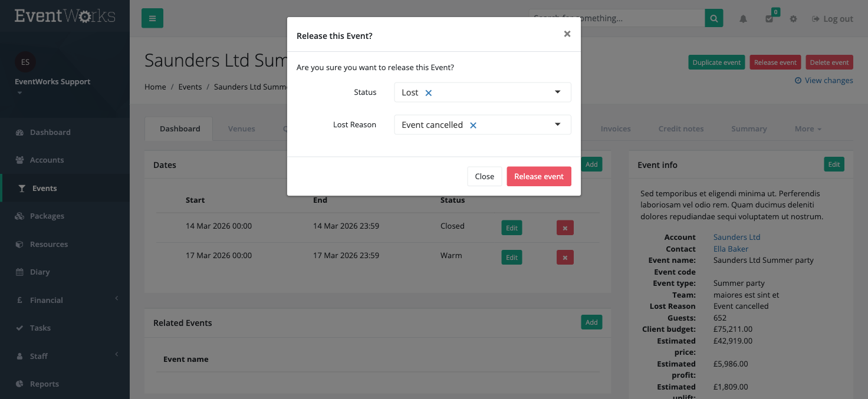Click the search magnifier button
This screenshot has width=868, height=399.
(714, 18)
